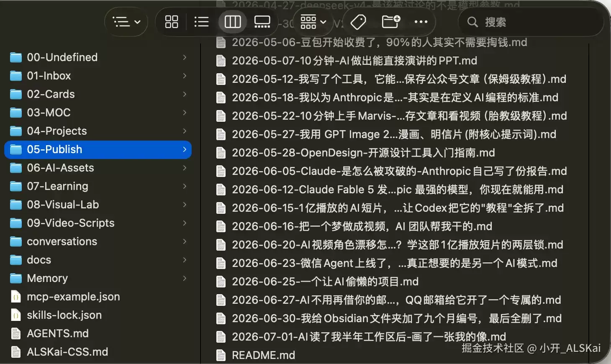
Task: Click the search field
Action: click(x=531, y=22)
